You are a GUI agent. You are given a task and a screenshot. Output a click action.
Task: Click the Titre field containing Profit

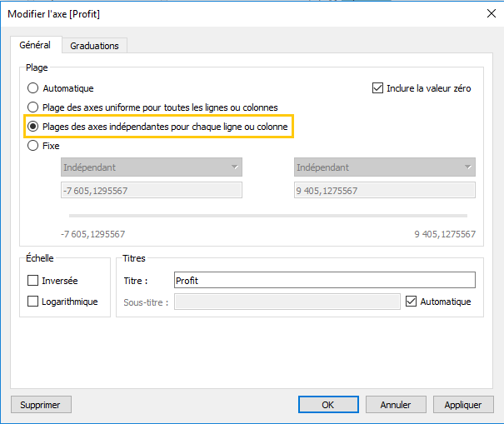(325, 280)
